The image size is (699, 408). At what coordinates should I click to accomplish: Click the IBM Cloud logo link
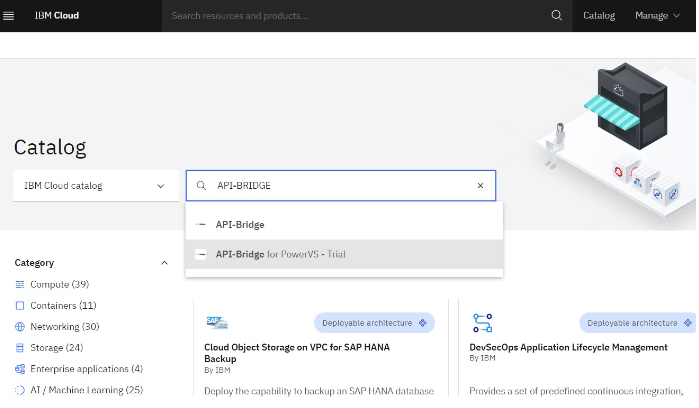pos(57,16)
